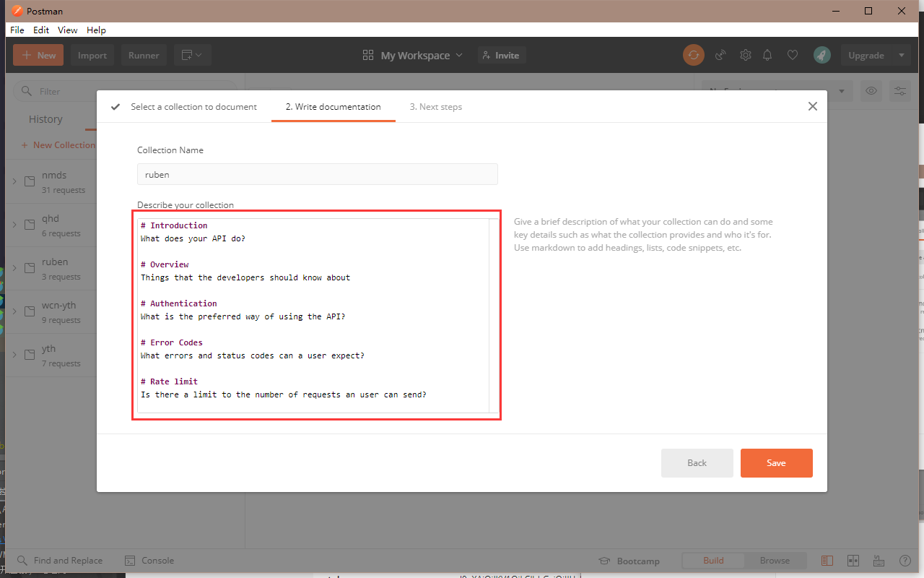
Task: Click the Collection Name input field
Action: click(318, 174)
